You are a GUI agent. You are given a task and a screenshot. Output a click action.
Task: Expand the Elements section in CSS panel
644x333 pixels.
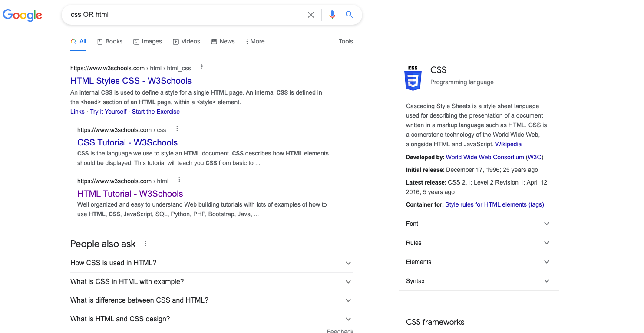[479, 262]
